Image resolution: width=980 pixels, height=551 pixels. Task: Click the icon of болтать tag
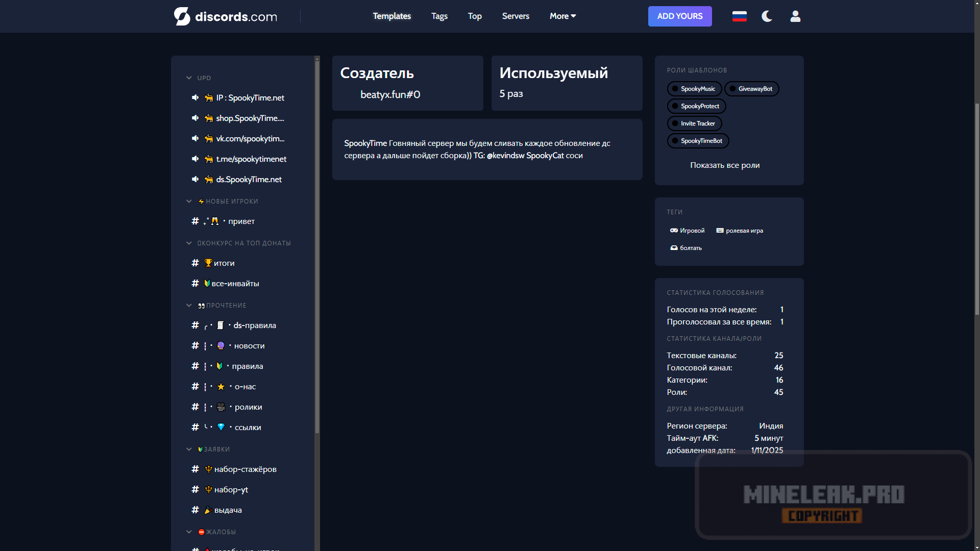tap(674, 248)
